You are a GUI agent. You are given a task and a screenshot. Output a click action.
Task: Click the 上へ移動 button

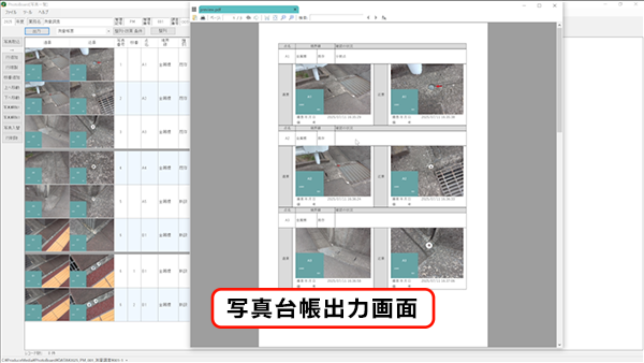12,88
